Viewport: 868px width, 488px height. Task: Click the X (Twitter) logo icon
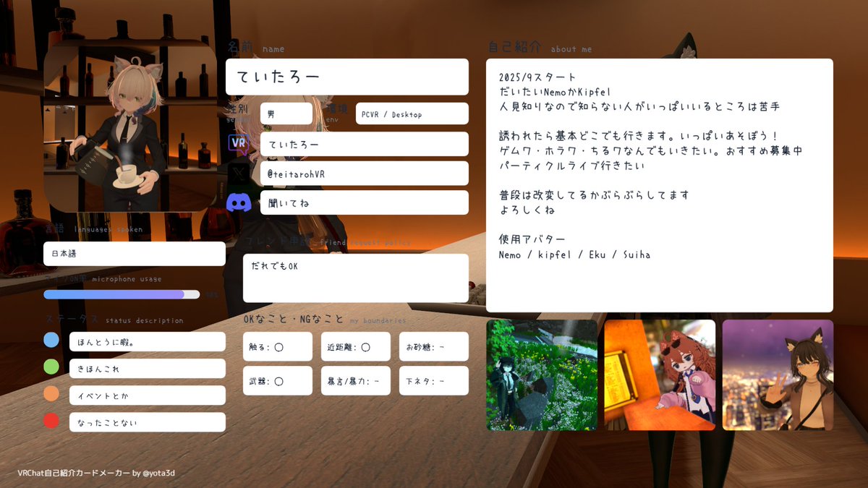pyautogui.click(x=239, y=173)
